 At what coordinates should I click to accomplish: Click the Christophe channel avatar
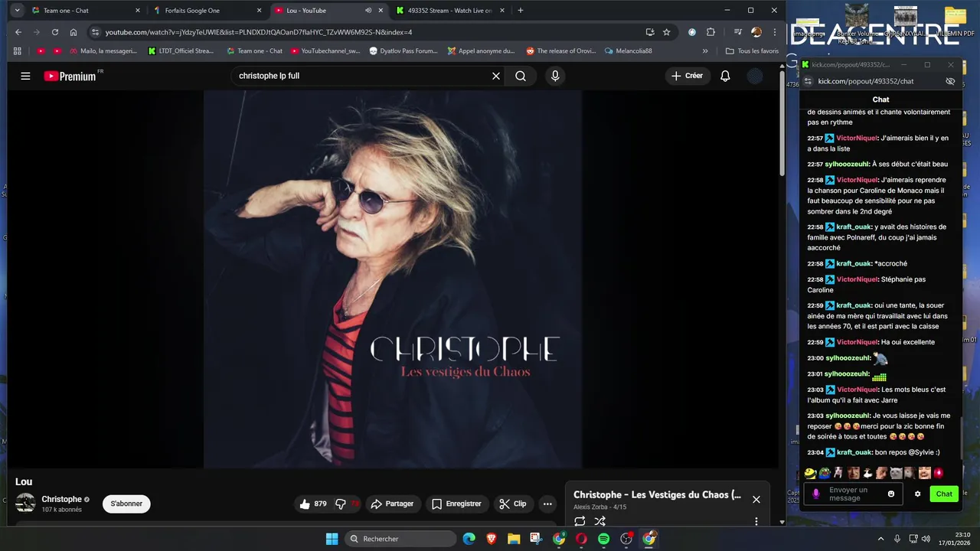[x=25, y=503]
